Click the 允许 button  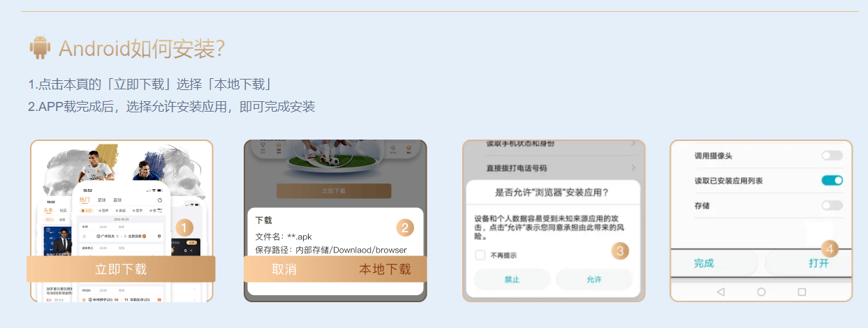(594, 279)
